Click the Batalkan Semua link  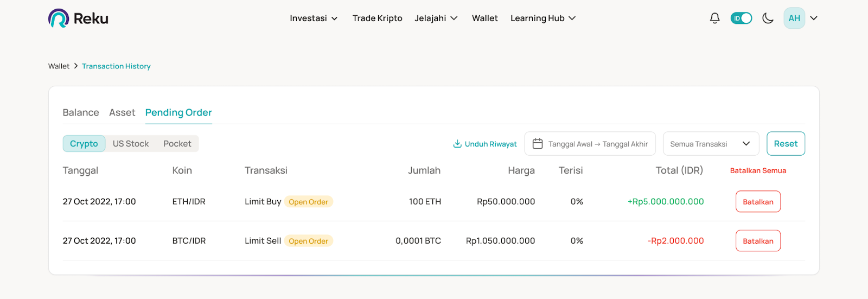(758, 171)
